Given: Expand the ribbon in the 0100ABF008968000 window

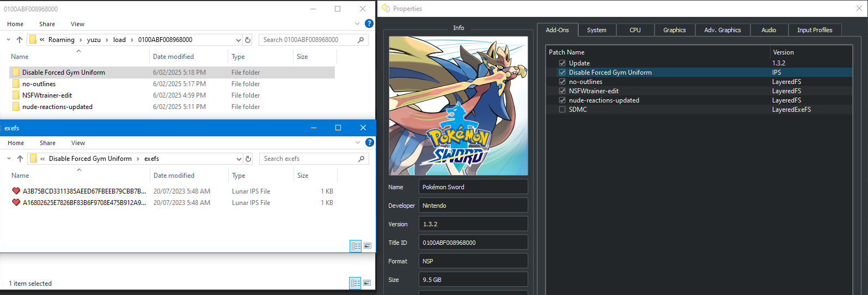Looking at the screenshot, I should coord(357,23).
